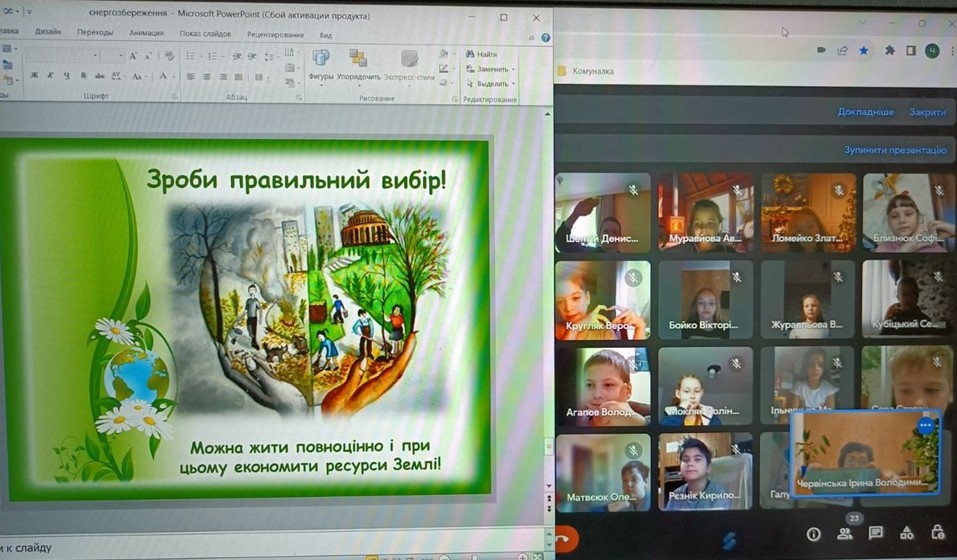The width and height of the screenshot is (957, 560).
Task: Open Quick Styles (Экспресс-стили) in PowerPoint
Action: point(409,65)
